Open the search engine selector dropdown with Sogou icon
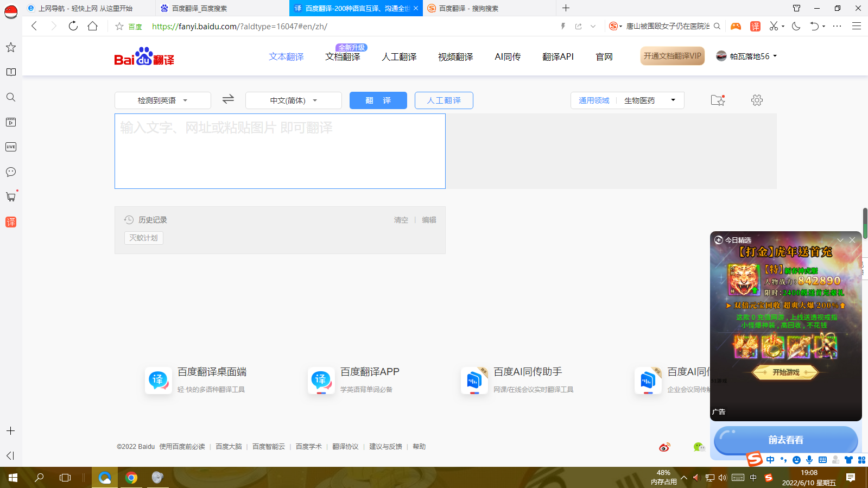This screenshot has width=868, height=488. pos(616,26)
